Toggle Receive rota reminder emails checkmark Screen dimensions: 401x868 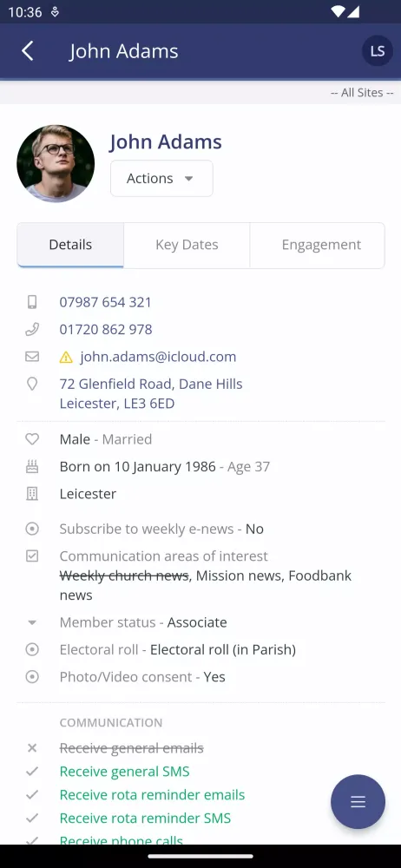32,794
